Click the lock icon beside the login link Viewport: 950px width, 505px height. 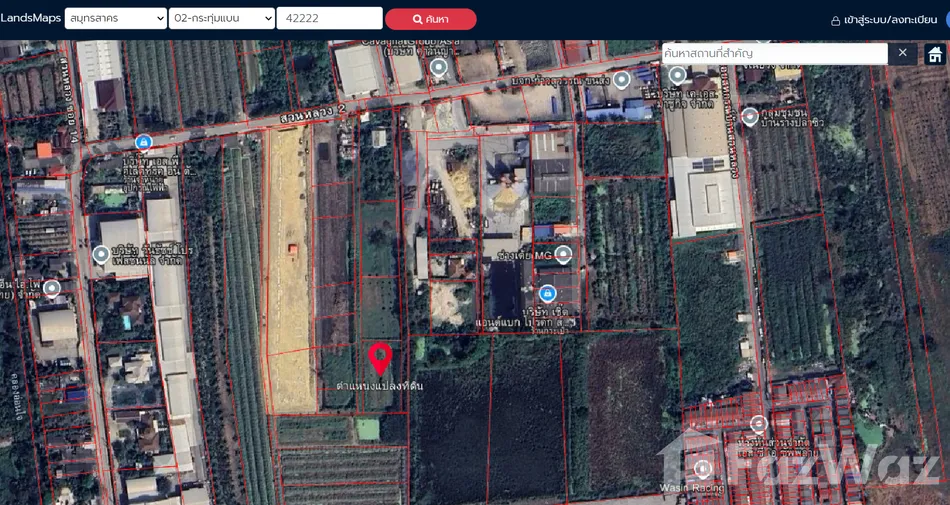click(836, 20)
